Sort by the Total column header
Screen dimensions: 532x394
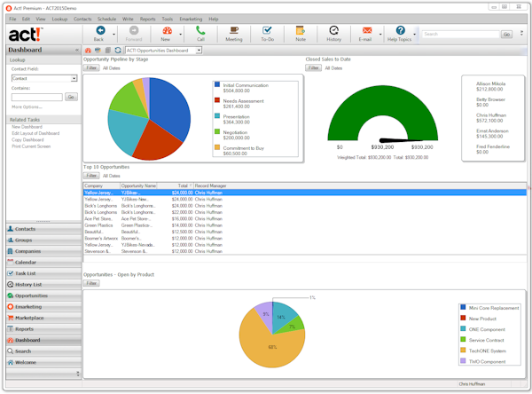point(182,185)
